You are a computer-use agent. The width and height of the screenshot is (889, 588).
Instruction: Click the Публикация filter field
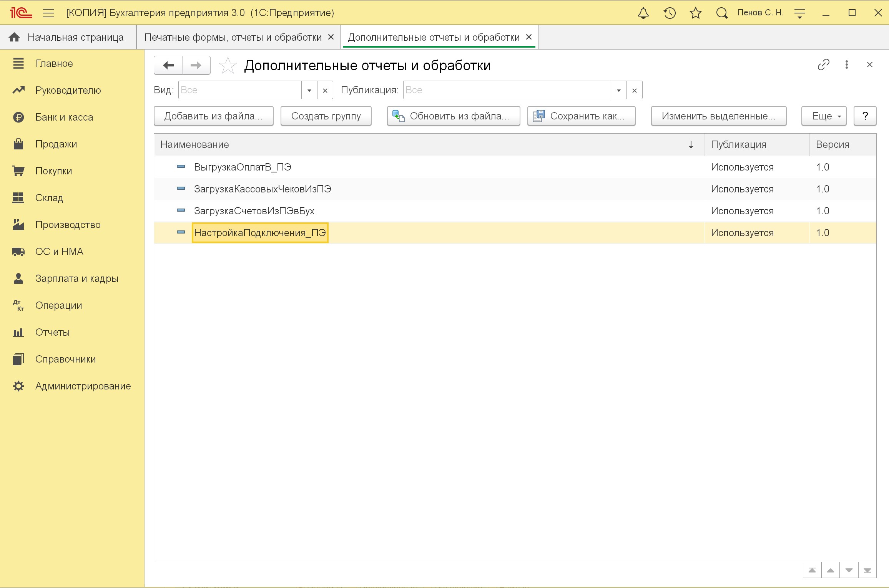(x=507, y=90)
